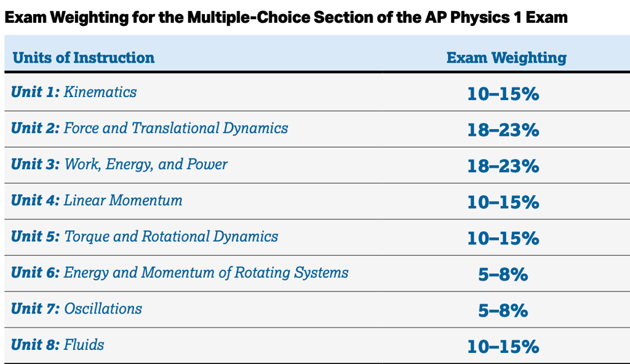The image size is (630, 364).
Task: Click the Units of Instruction column header
Action: pyautogui.click(x=84, y=58)
